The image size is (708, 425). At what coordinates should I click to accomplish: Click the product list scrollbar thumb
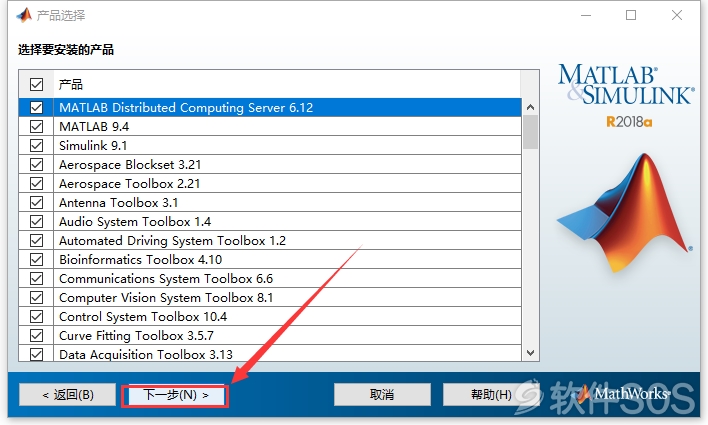[x=531, y=132]
